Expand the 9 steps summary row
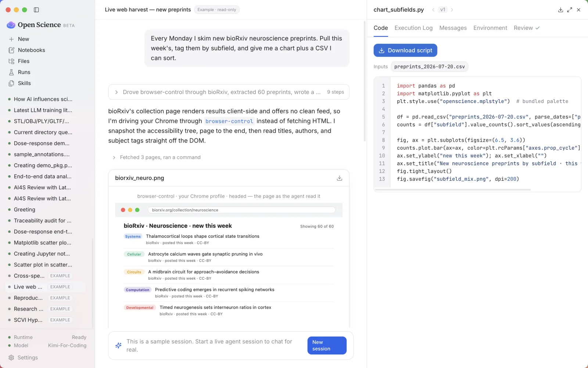 click(229, 92)
